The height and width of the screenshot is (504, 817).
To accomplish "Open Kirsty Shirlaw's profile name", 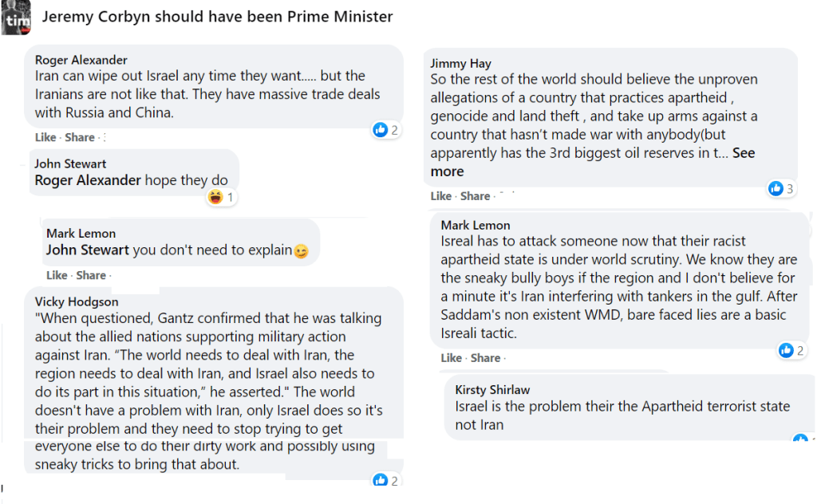I will 492,390.
